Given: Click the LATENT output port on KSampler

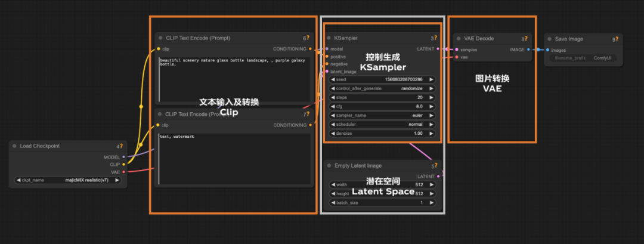Looking at the screenshot, I should point(438,49).
